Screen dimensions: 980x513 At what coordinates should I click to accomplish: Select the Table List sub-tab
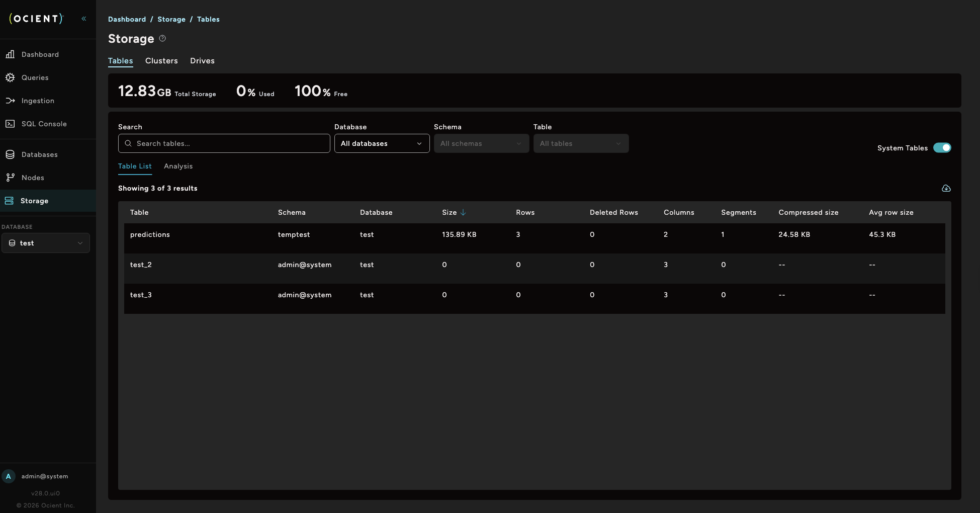point(135,166)
